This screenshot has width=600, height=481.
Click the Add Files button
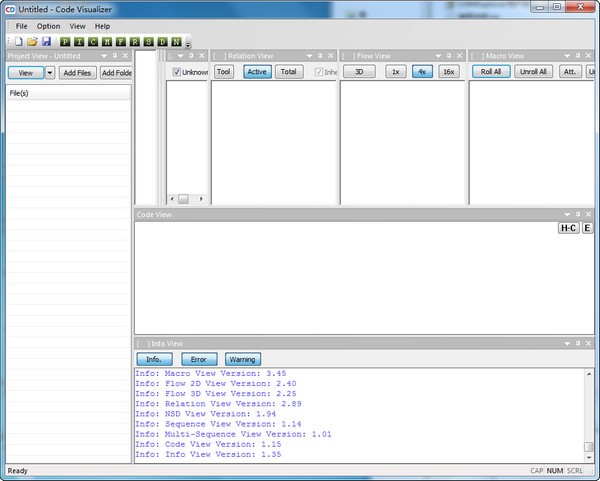click(77, 73)
